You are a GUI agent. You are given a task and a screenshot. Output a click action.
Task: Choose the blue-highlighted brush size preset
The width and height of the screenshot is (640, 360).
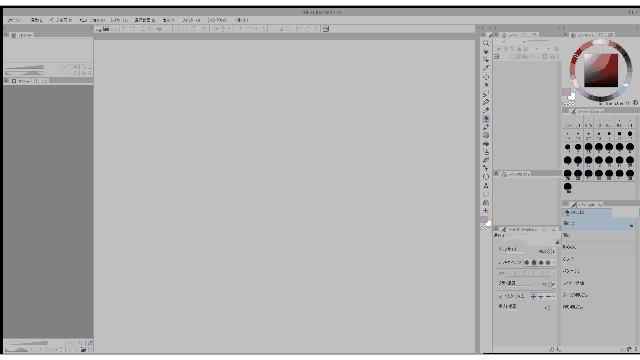click(588, 161)
